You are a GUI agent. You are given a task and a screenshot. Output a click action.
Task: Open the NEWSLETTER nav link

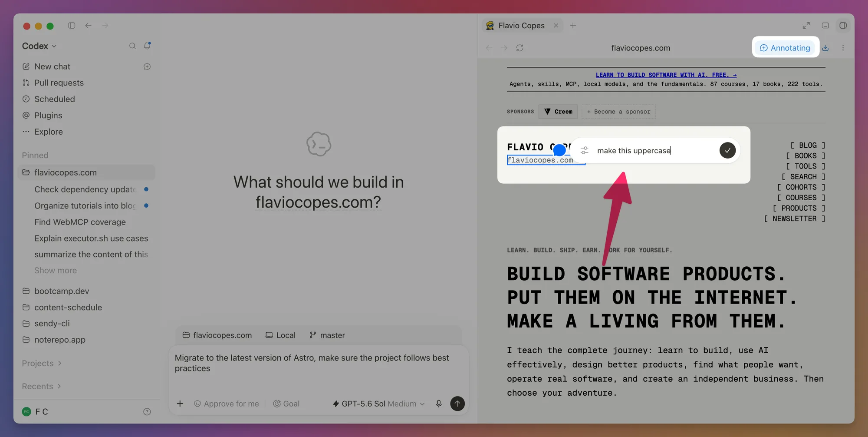pos(795,218)
